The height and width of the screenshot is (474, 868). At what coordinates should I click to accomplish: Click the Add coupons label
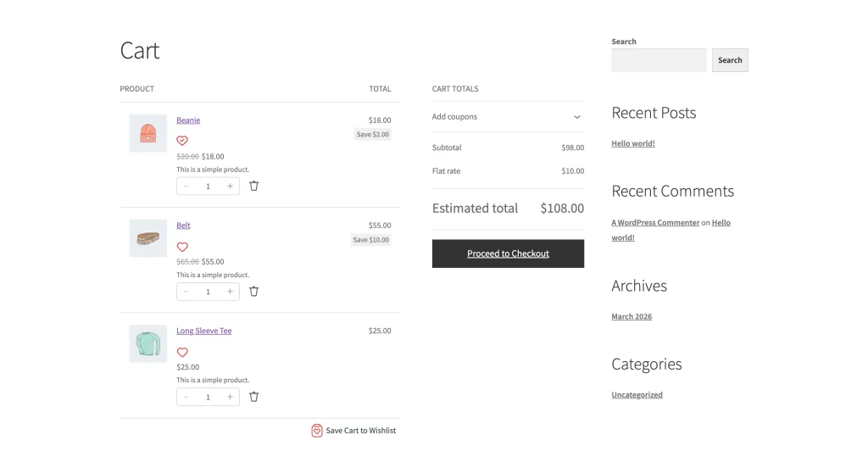pos(454,117)
